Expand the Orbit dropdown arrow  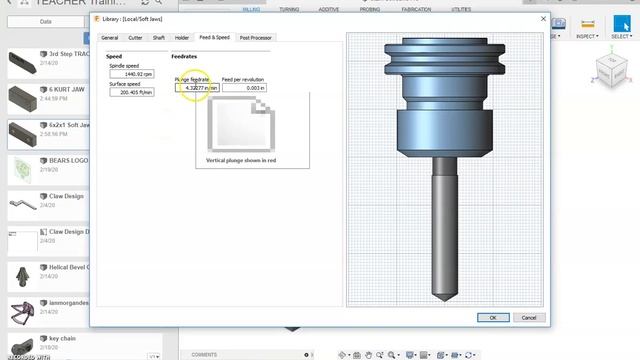[349, 356]
